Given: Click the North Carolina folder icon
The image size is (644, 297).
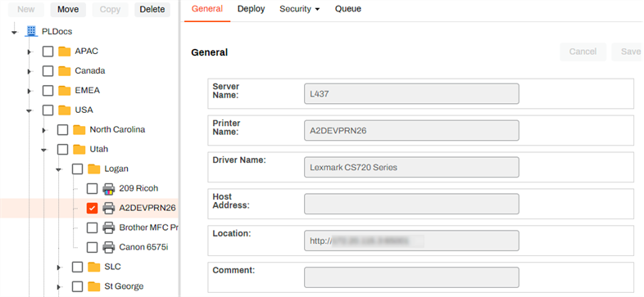Looking at the screenshot, I should tap(79, 129).
